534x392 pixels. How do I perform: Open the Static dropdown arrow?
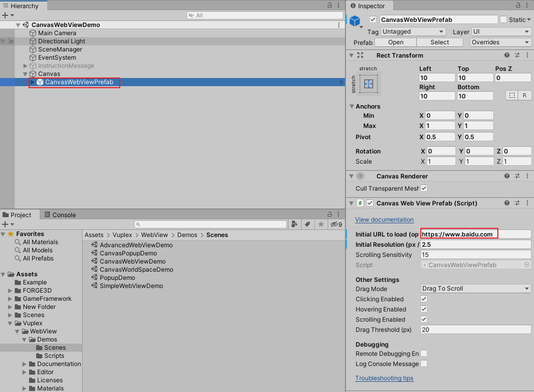529,20
